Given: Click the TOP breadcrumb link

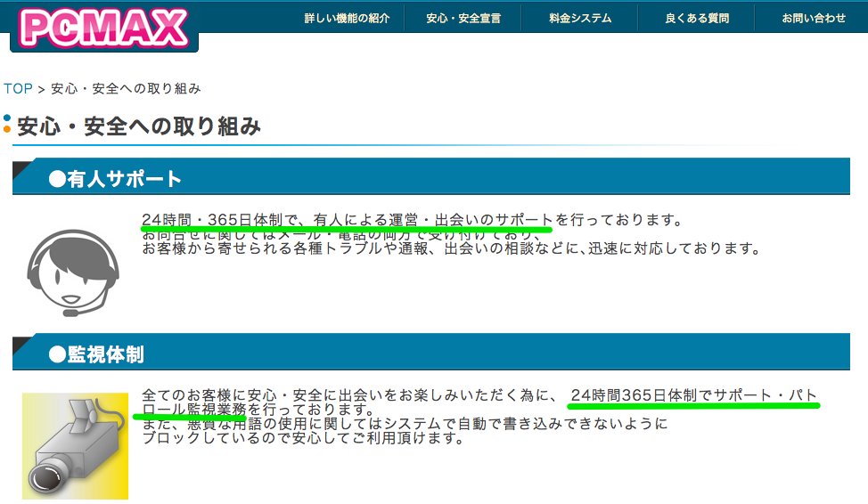Looking at the screenshot, I should coord(18,89).
